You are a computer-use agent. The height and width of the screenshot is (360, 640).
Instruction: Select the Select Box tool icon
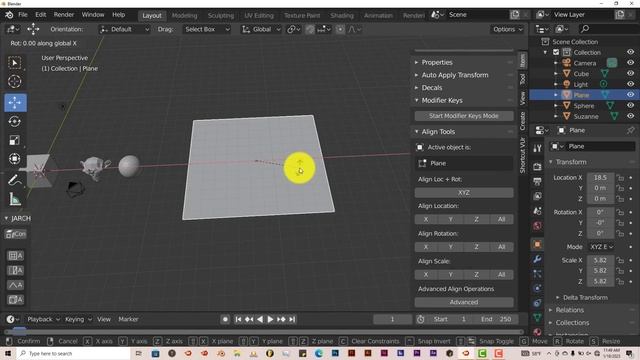(x=15, y=62)
